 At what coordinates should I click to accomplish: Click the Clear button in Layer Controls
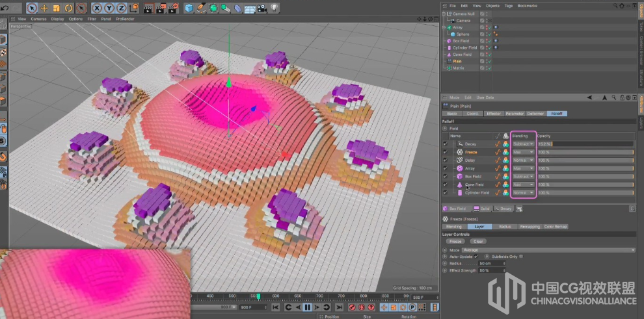[478, 242]
